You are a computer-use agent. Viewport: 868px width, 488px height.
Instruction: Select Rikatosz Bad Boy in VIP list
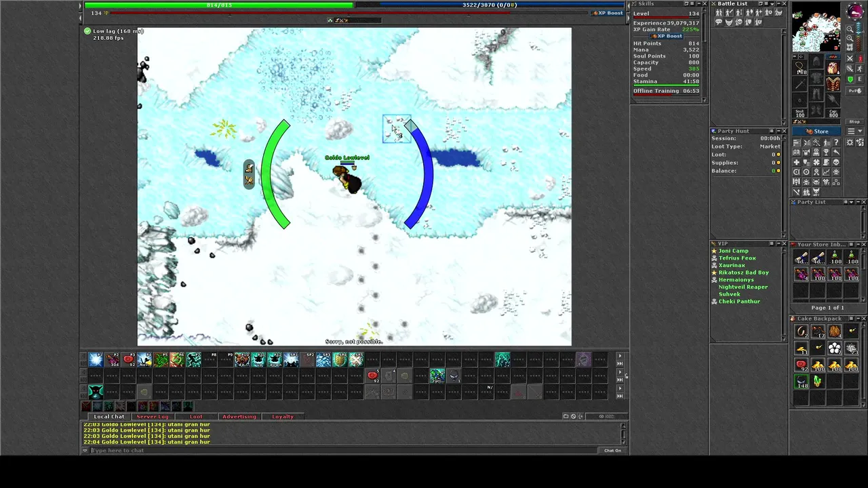click(x=744, y=272)
